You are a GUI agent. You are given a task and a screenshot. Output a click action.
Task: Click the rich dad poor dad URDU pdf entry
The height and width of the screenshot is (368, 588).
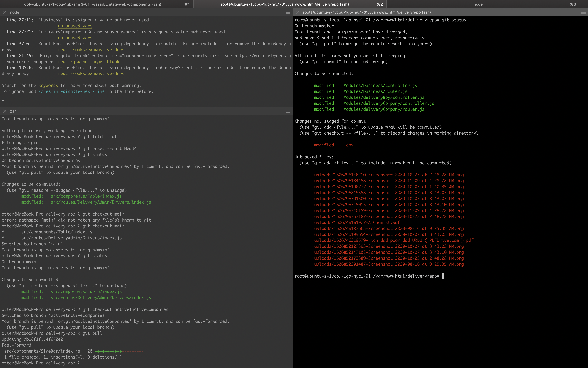click(x=394, y=240)
